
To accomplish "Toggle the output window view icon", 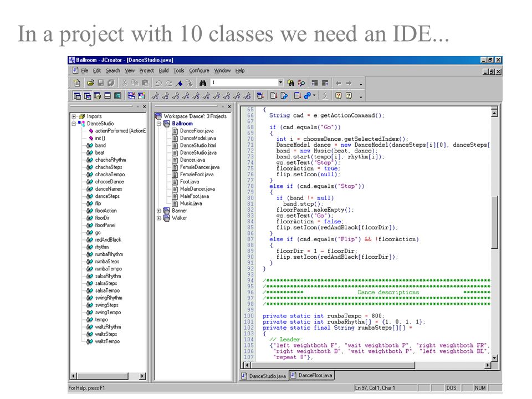I will 108,96.
